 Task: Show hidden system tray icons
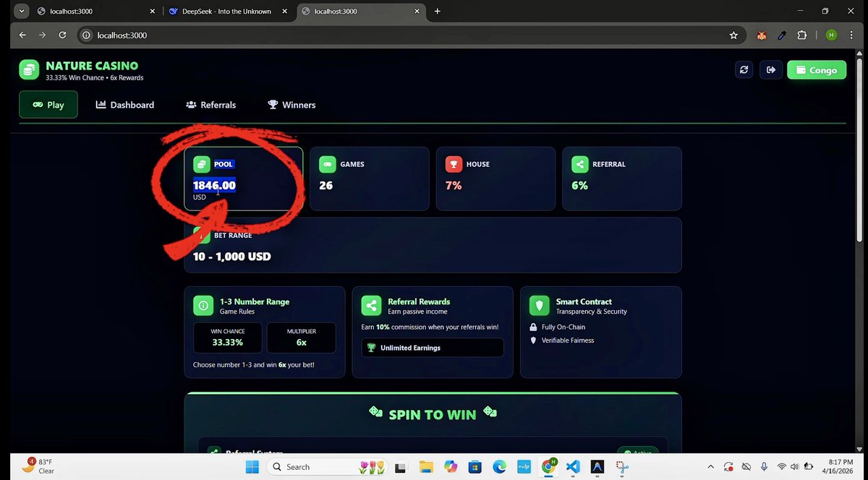(x=710, y=467)
